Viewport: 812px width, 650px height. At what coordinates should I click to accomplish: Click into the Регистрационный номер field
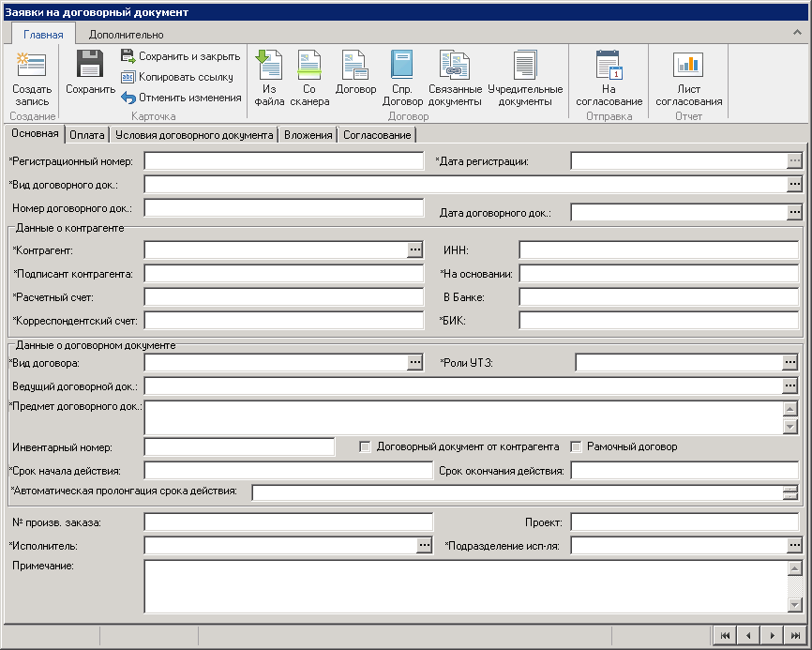(x=283, y=161)
